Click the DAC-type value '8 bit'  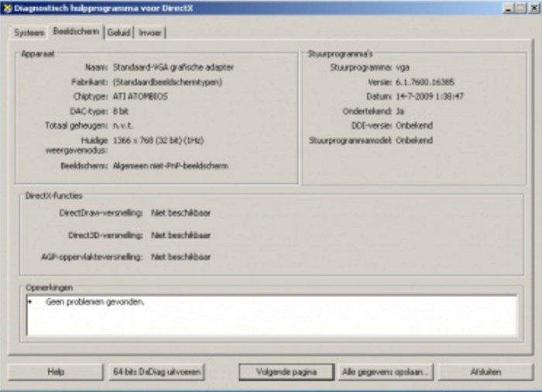click(121, 112)
